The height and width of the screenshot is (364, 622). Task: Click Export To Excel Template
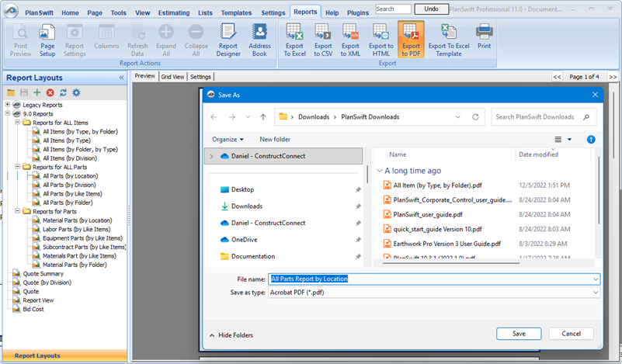click(x=449, y=40)
